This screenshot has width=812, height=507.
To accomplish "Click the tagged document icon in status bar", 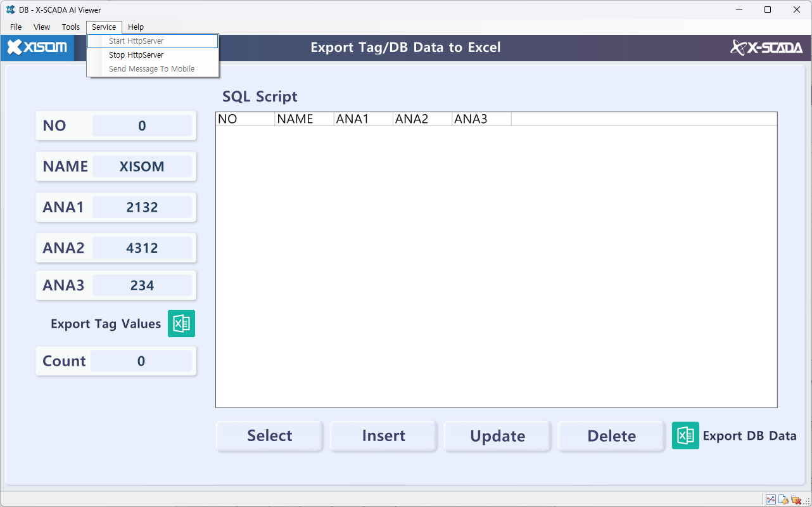I will point(783,500).
